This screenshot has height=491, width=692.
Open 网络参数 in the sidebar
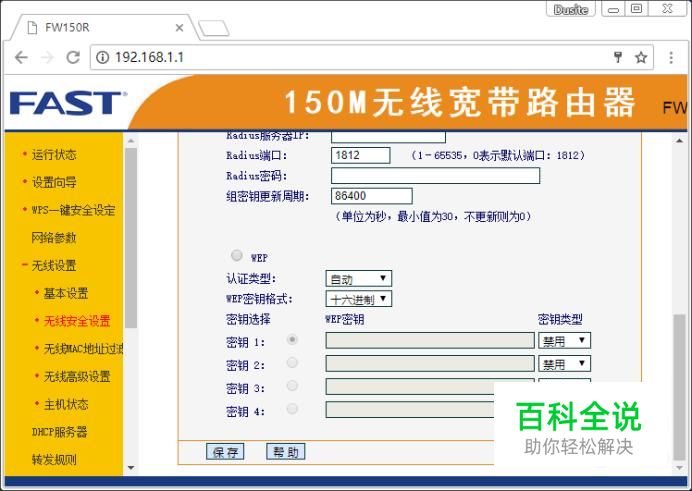pyautogui.click(x=54, y=238)
